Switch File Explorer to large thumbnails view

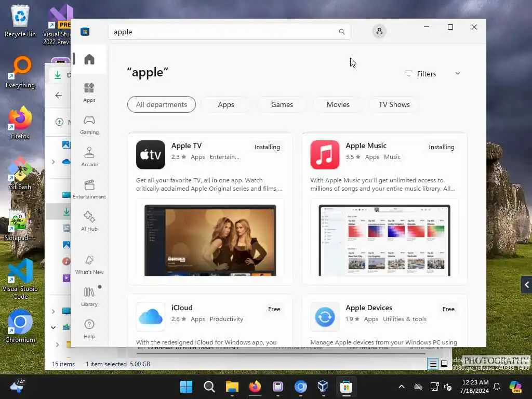tap(444, 364)
